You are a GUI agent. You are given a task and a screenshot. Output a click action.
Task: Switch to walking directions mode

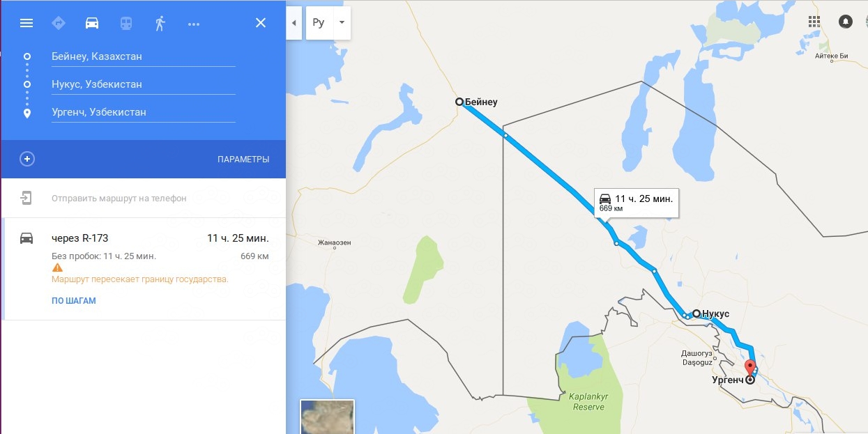click(160, 23)
